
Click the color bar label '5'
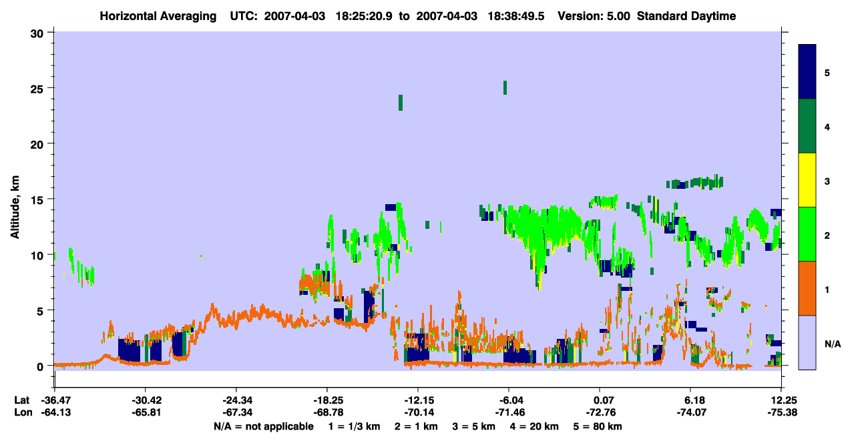click(827, 72)
